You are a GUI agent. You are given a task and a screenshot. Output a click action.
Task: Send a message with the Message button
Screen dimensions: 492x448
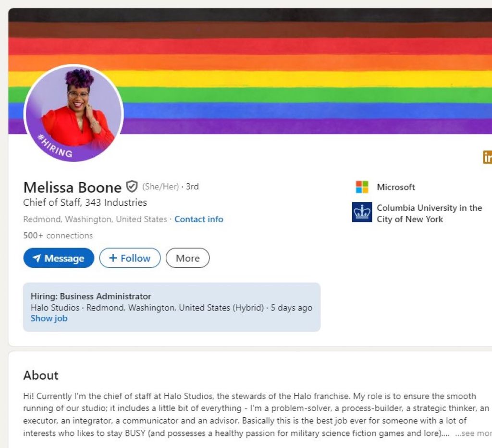(59, 258)
